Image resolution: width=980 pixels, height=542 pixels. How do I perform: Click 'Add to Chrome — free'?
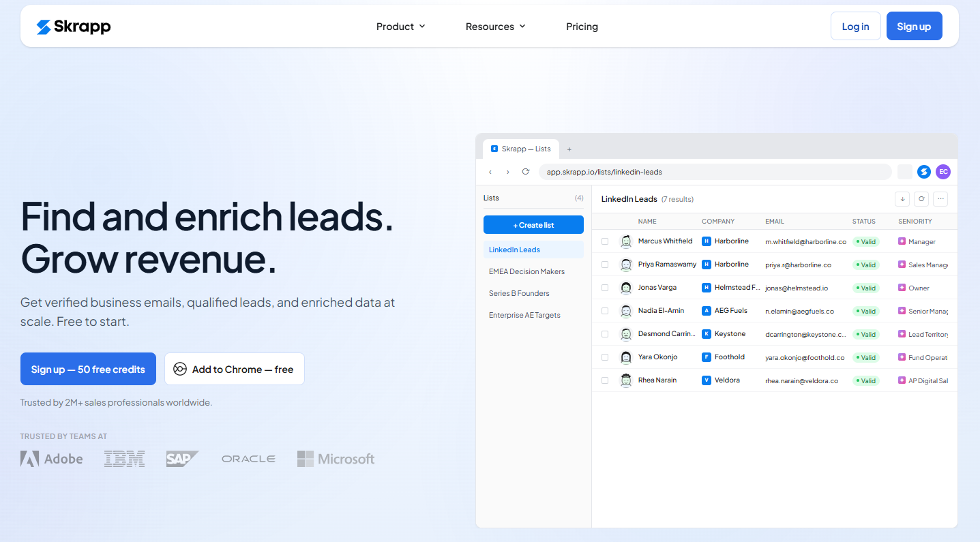click(x=234, y=369)
